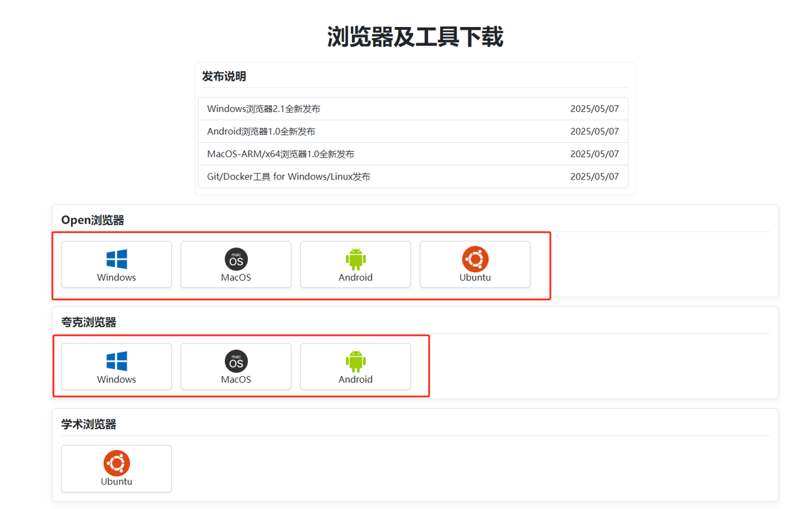Download Open浏览器 for Ubuntu
The height and width of the screenshot is (509, 812).
tap(475, 264)
